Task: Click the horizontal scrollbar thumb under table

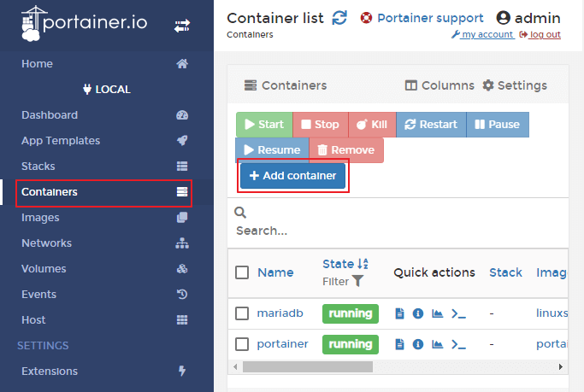Action: [x=308, y=366]
